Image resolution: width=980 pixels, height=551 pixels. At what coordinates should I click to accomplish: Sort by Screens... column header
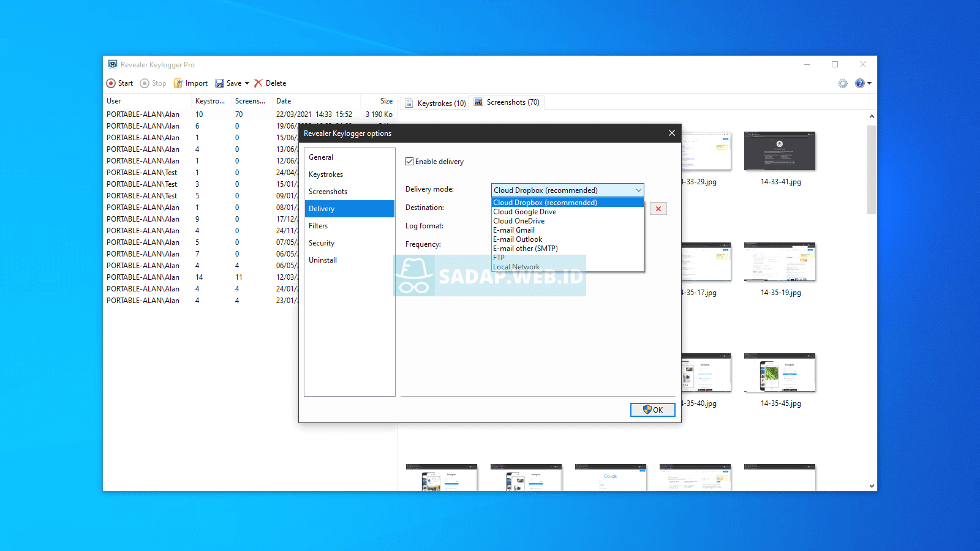(252, 101)
